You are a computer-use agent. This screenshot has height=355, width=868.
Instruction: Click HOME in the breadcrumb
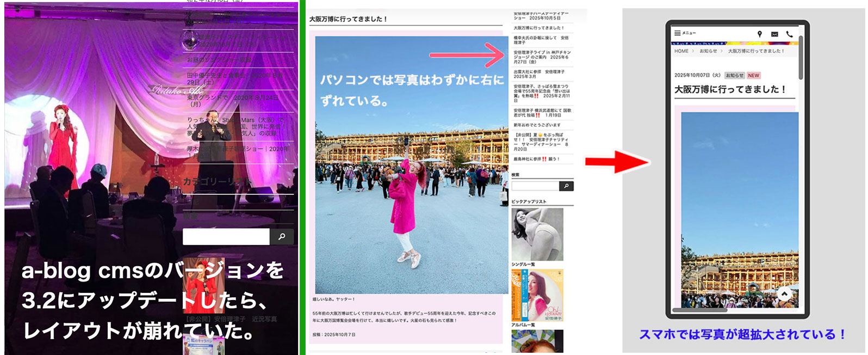point(681,51)
